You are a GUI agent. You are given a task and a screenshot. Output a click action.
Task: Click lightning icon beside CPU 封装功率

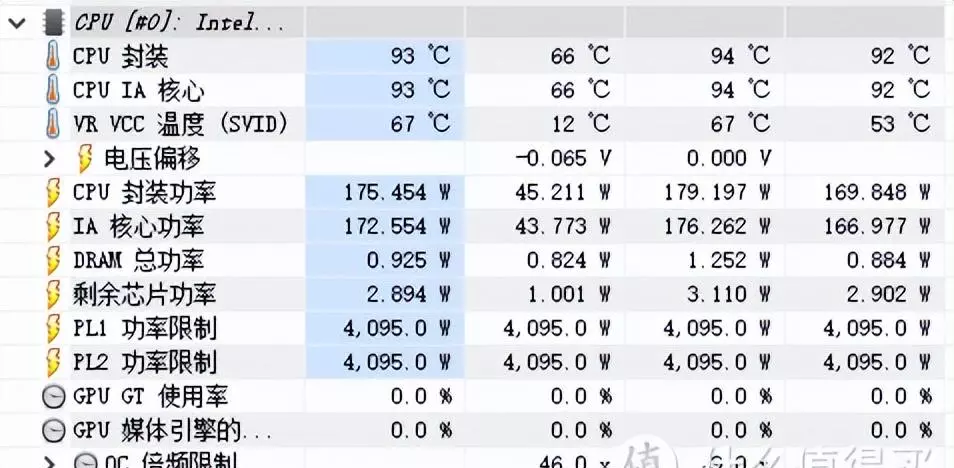[x=54, y=193]
